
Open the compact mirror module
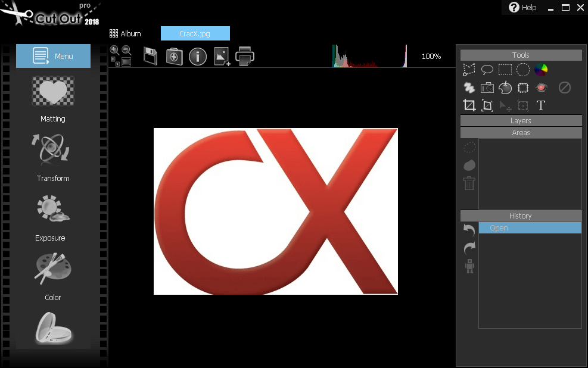click(53, 328)
